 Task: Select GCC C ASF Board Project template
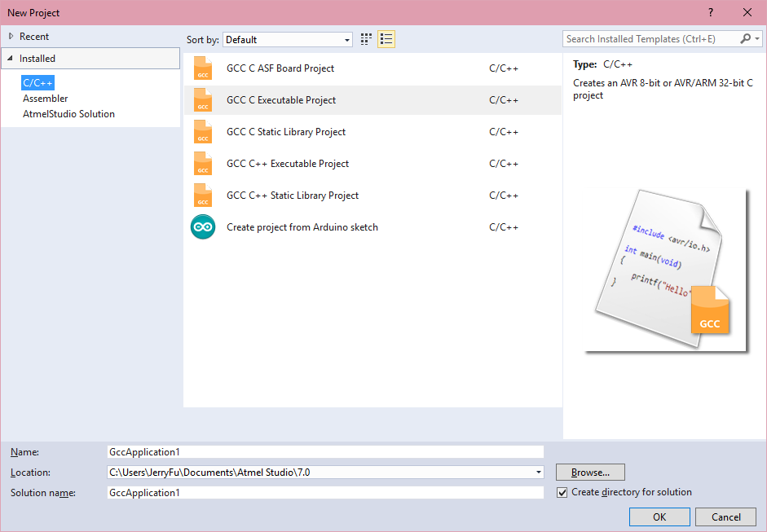[372, 68]
